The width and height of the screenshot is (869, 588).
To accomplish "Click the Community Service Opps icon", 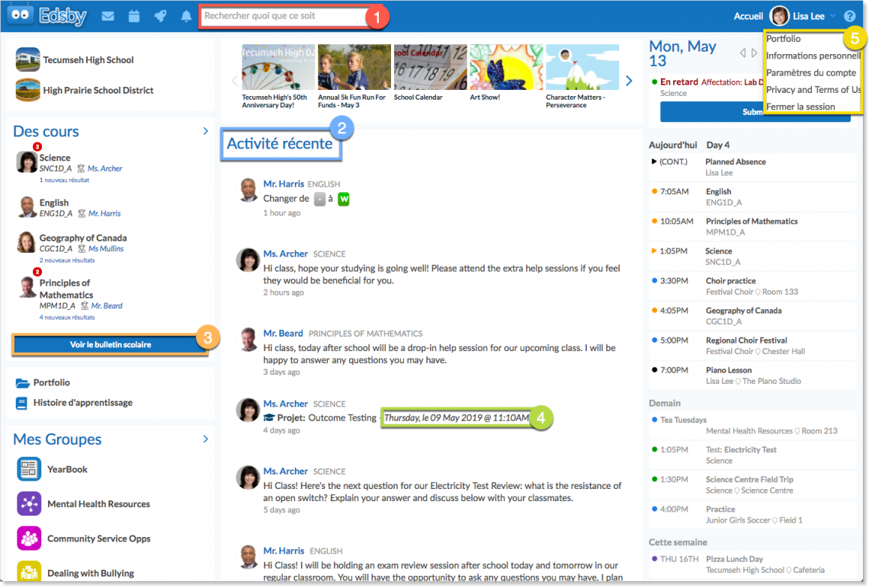I will point(29,538).
